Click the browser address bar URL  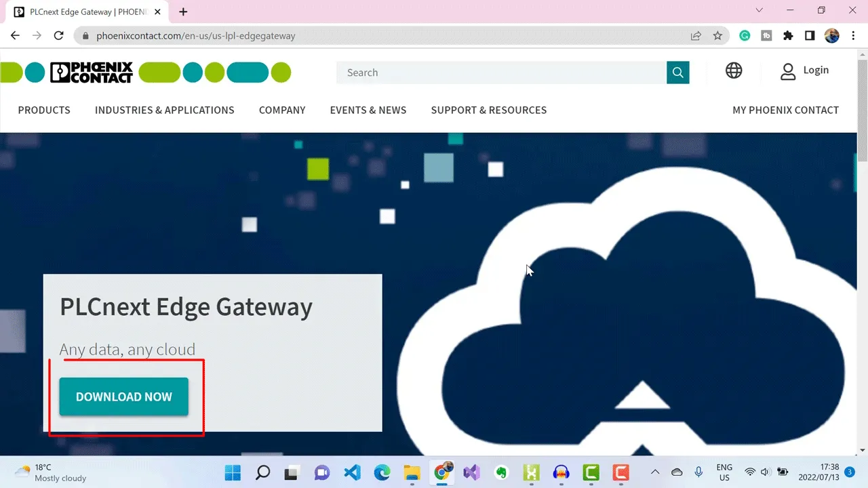point(195,36)
